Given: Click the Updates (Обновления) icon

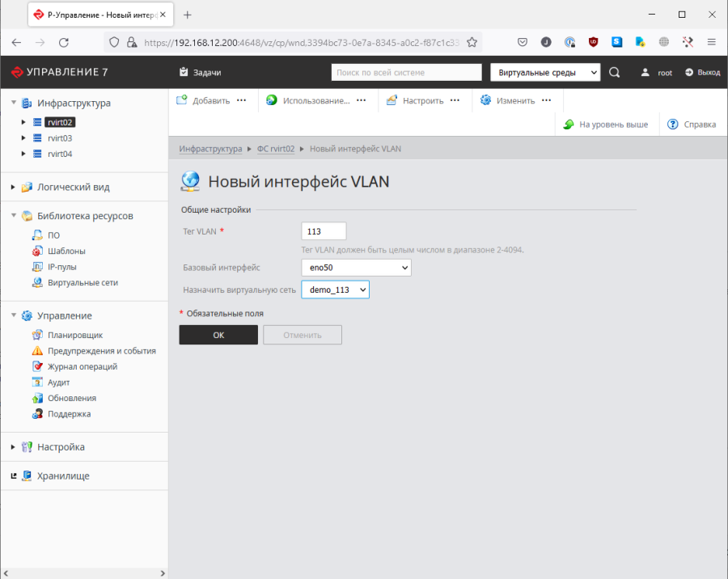Looking at the screenshot, I should coord(37,398).
